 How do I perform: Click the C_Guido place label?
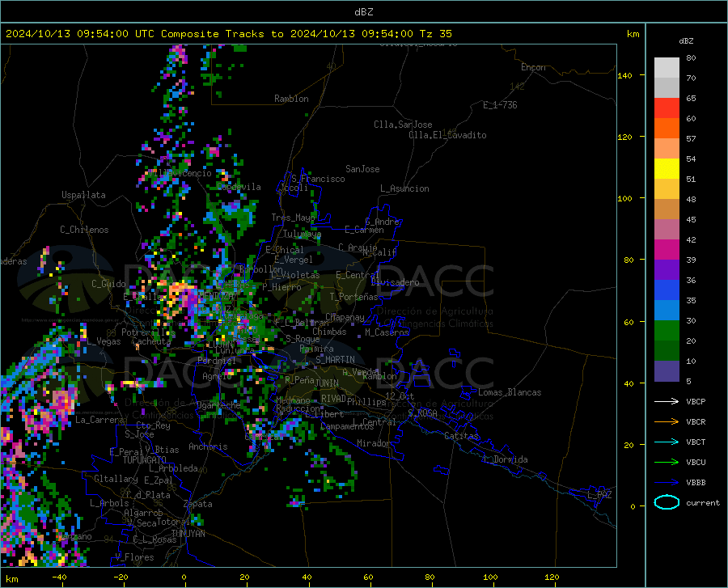108,284
